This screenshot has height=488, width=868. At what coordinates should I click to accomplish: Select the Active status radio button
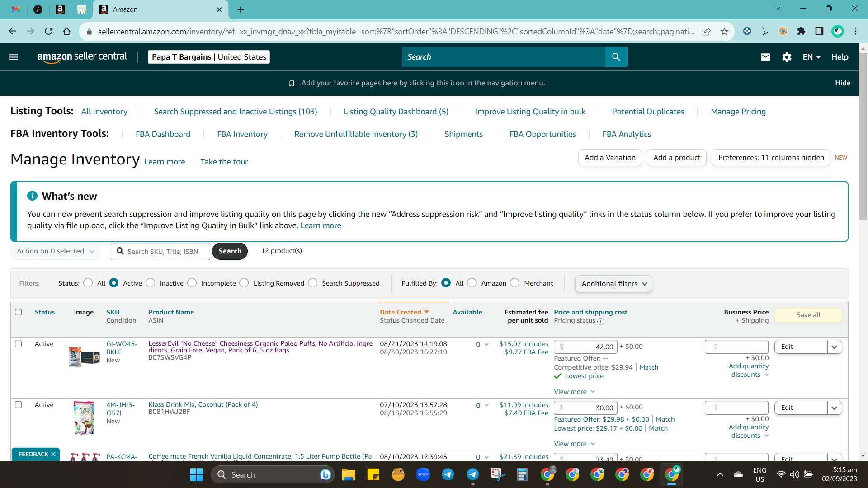click(x=114, y=283)
